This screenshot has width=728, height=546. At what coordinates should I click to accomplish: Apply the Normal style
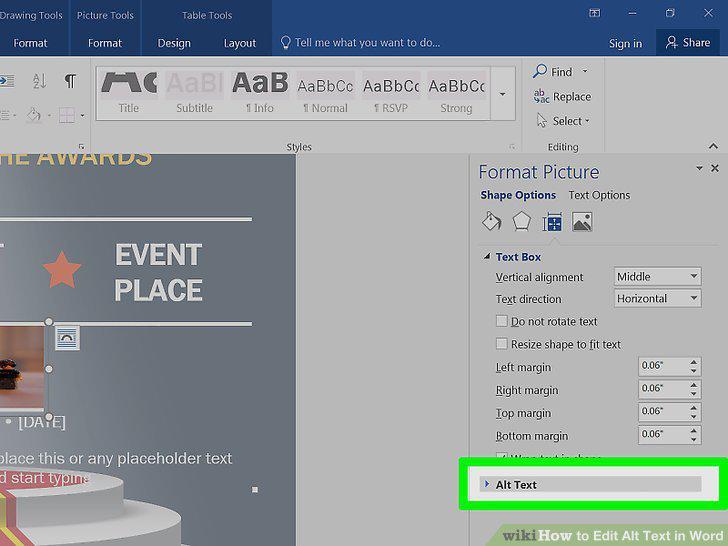tap(325, 92)
